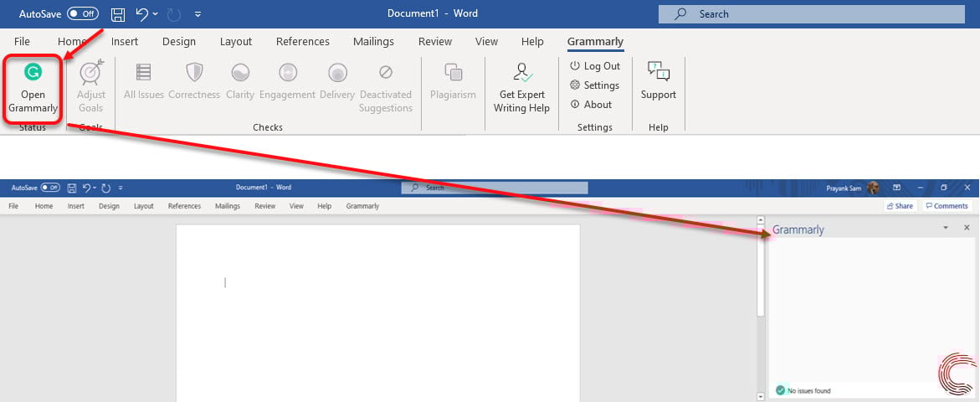Open Grammarly Settings with gear icon
This screenshot has height=402, width=980.
(x=594, y=85)
